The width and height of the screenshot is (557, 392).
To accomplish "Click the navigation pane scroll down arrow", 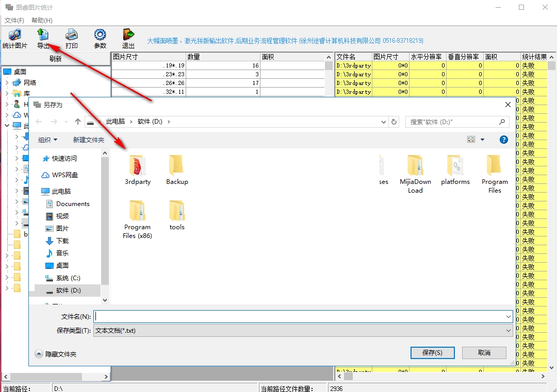I will tap(105, 300).
